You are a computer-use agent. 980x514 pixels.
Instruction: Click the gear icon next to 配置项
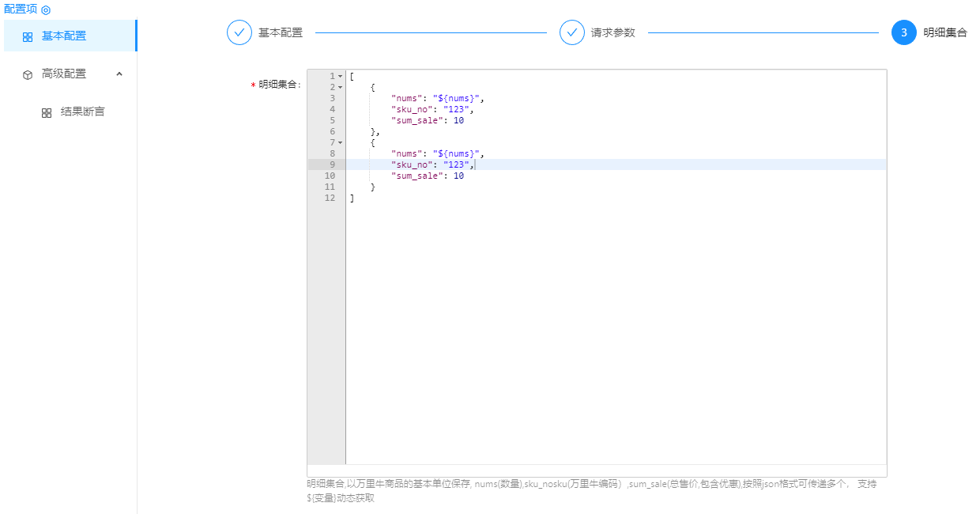pos(46,10)
